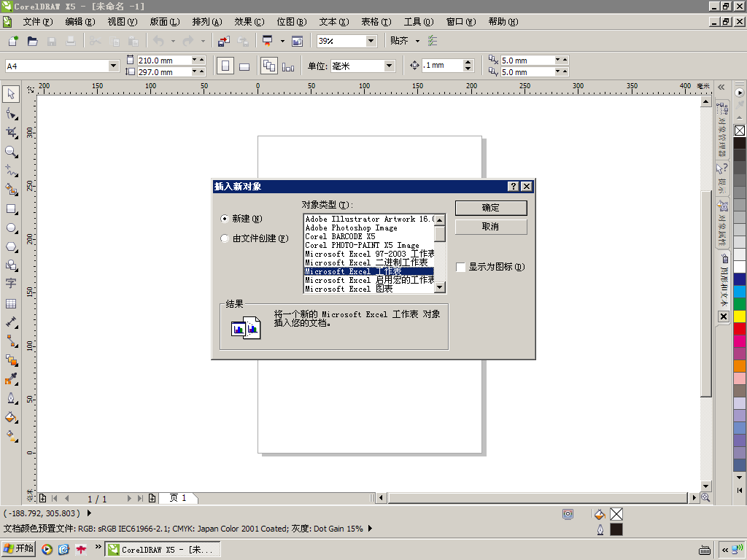
Task: Open the 效果 menu
Action: pyautogui.click(x=249, y=22)
